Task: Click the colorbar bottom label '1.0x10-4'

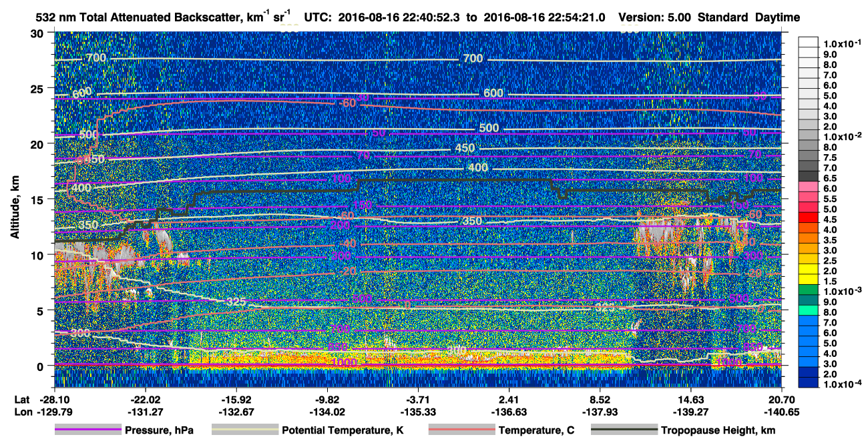Action: tap(843, 384)
